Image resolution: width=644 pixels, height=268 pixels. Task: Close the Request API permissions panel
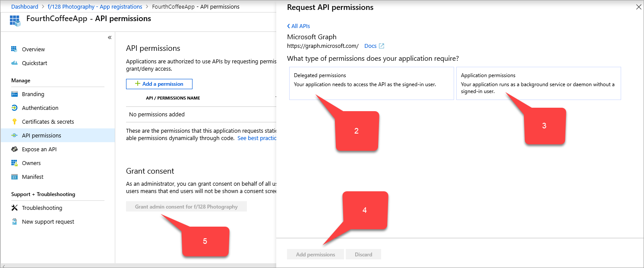point(638,7)
